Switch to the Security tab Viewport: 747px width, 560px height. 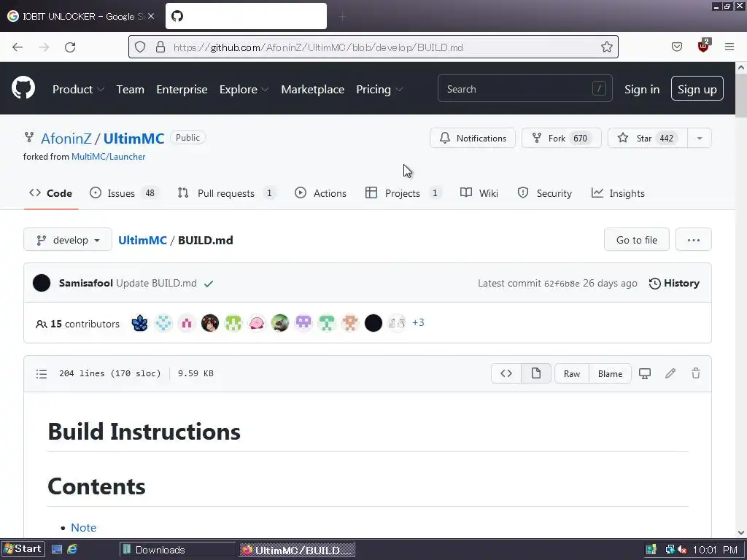point(544,193)
